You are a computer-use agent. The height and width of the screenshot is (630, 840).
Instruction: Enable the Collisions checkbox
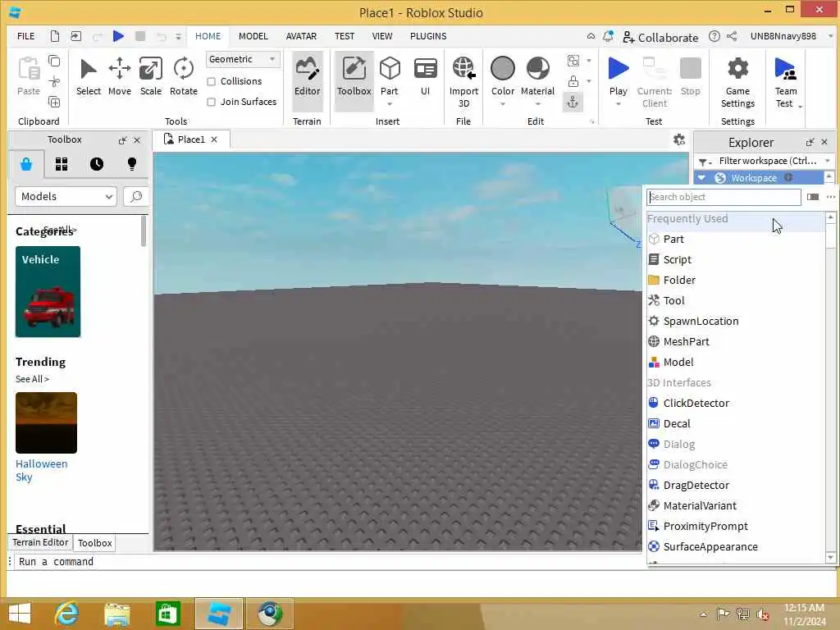click(211, 81)
